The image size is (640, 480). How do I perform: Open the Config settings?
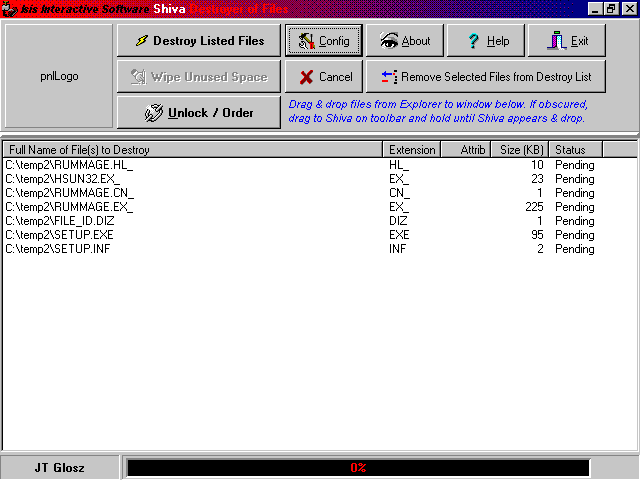[323, 41]
